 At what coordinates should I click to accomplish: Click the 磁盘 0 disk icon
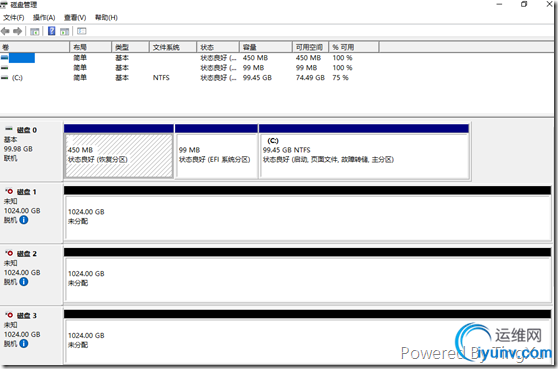[9, 130]
